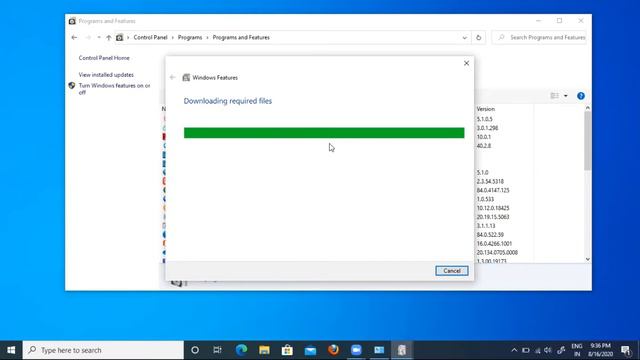Open recent locations dropdown arrow
Image resolution: width=640 pixels, height=360 pixels.
point(99,38)
